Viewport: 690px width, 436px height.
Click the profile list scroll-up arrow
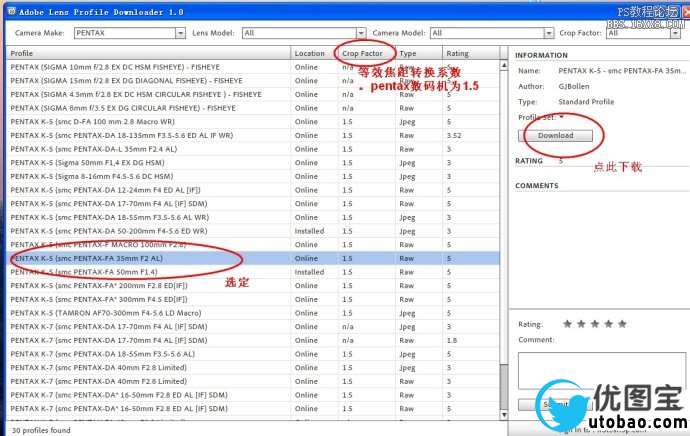(504, 65)
